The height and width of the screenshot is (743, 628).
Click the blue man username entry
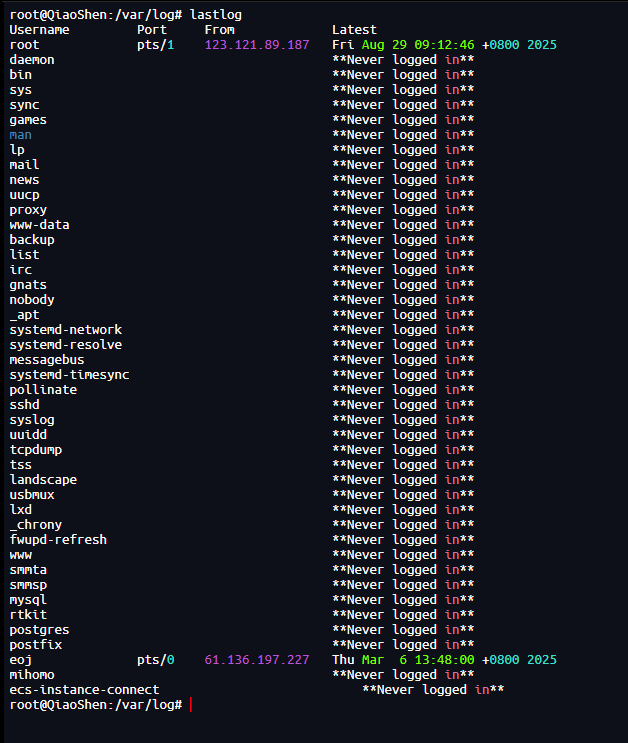(x=21, y=135)
